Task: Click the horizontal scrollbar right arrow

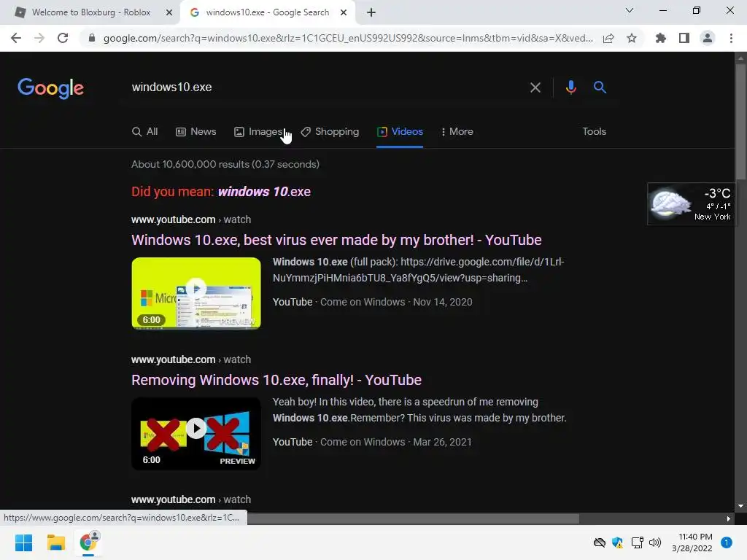Action: (729, 518)
